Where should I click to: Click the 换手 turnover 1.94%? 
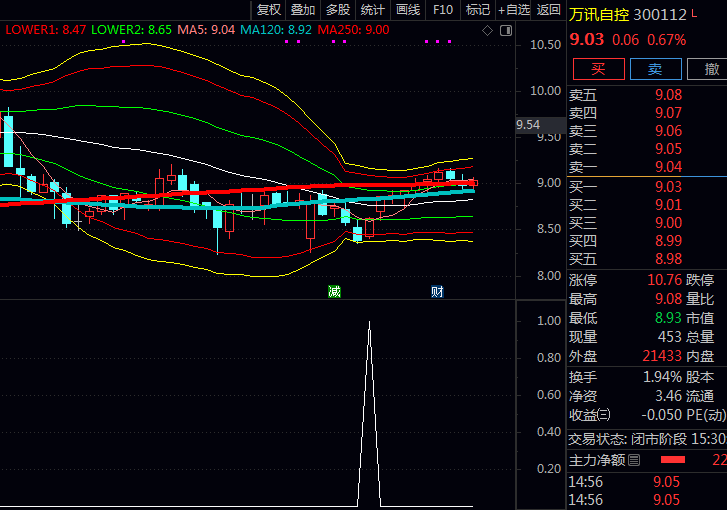[x=663, y=377]
